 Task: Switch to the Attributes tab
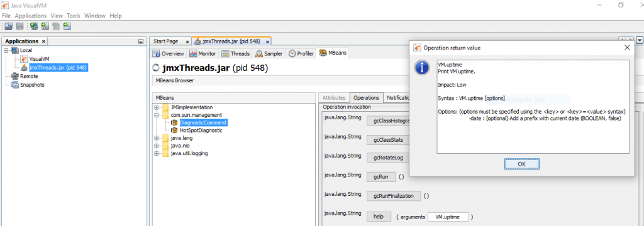[333, 97]
